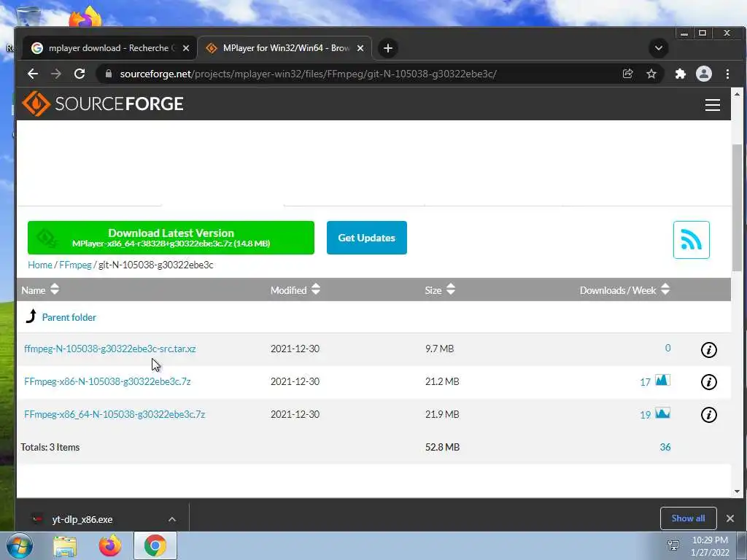The height and width of the screenshot is (560, 747).
Task: Download FFmpeg-x86-N-105038-g30322ebe3c.7z
Action: (x=107, y=381)
